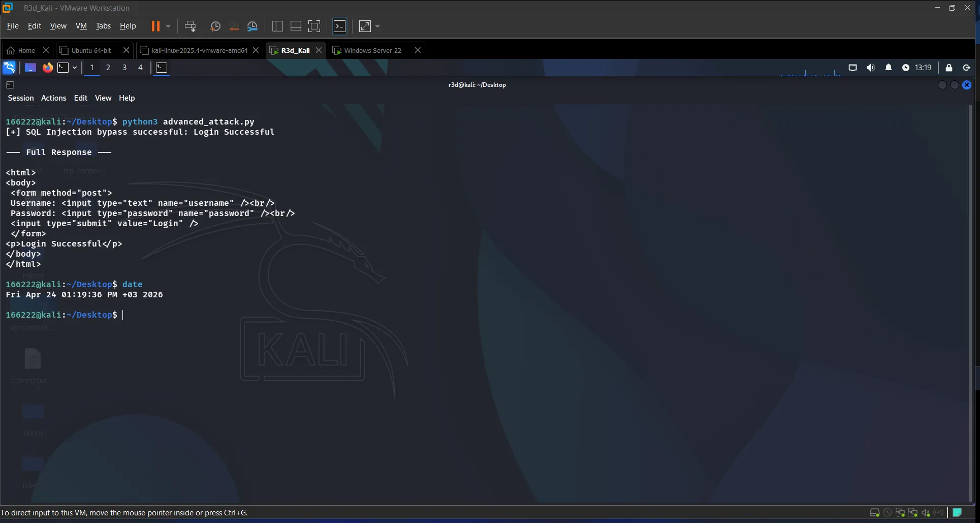Switch to workspace 3
980x523 pixels.
(124, 68)
